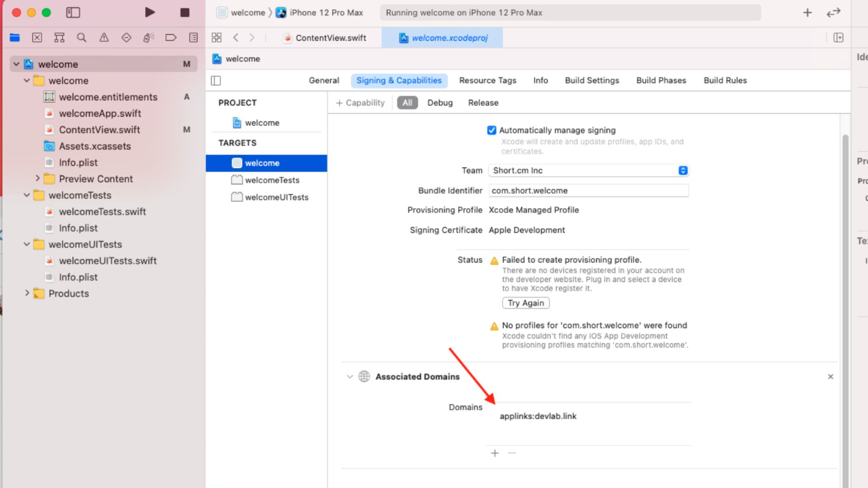
Task: Run the app with the Play button
Action: 150,12
